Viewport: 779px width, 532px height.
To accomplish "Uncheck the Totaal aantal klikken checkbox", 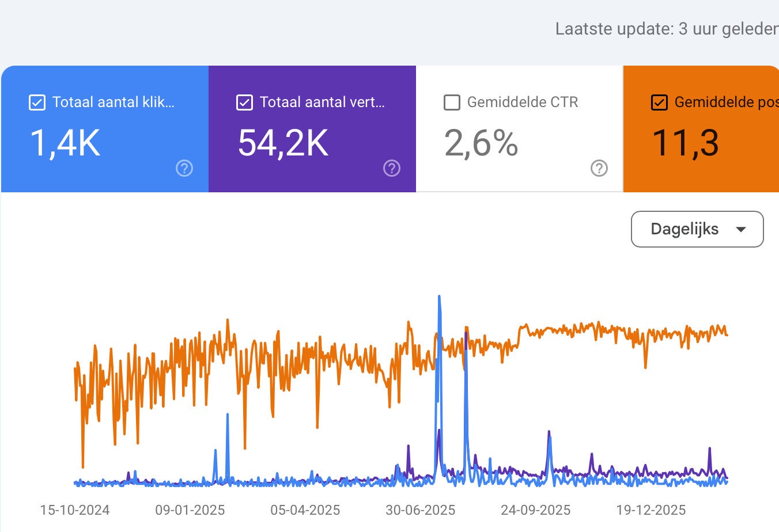I will click(x=37, y=102).
